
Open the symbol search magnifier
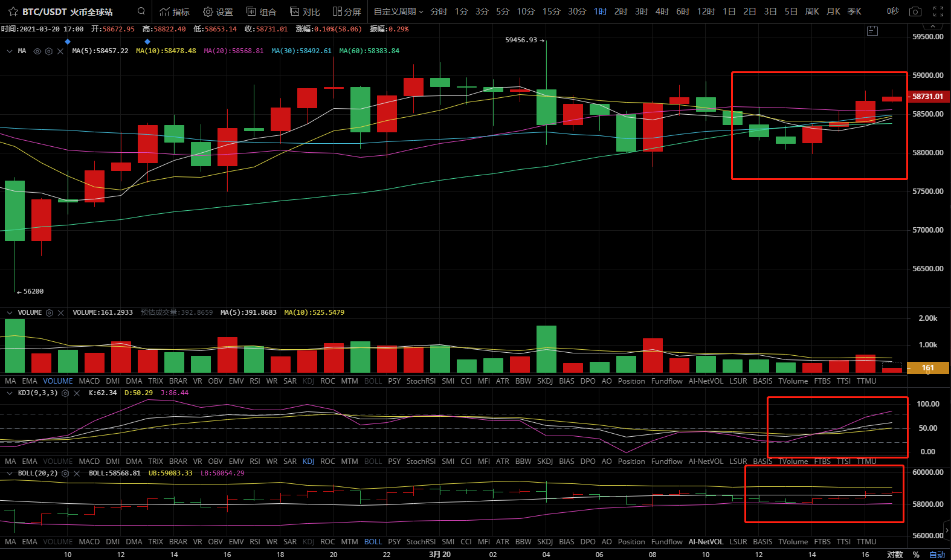(141, 11)
